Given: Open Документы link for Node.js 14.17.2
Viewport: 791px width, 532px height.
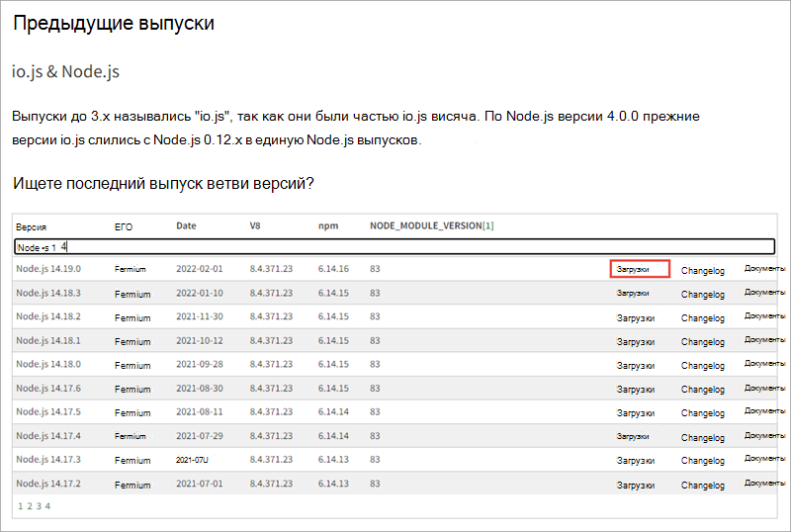Looking at the screenshot, I should (x=764, y=483).
